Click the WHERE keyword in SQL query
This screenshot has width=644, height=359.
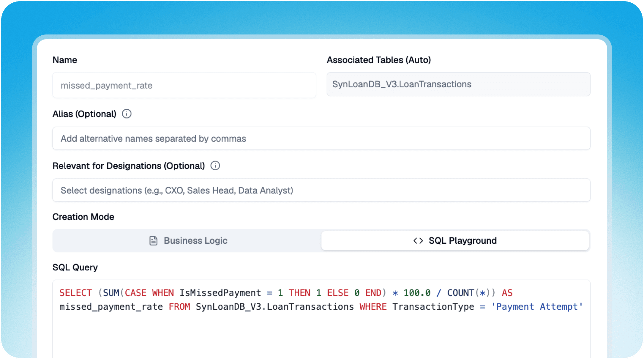click(x=373, y=307)
